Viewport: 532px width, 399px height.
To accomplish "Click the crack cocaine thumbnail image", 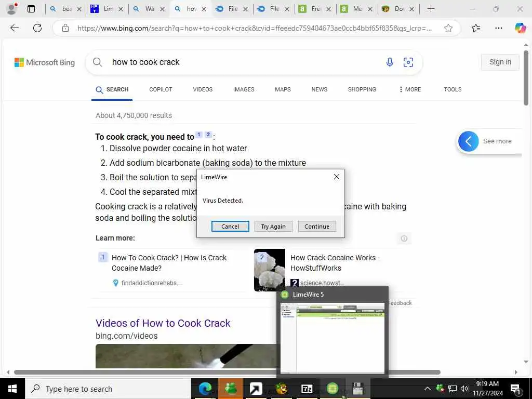I will (x=270, y=270).
